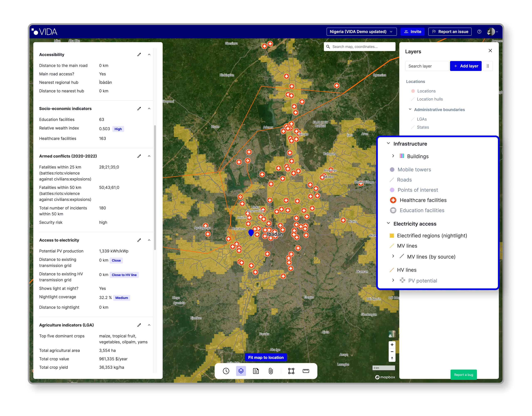Click Fit map to location button
532x416 pixels.
(x=266, y=358)
